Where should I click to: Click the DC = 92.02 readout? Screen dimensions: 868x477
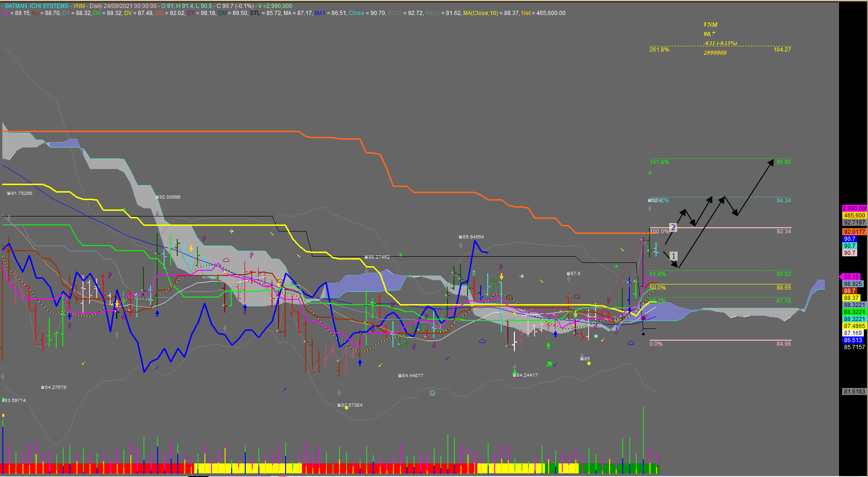(170, 13)
